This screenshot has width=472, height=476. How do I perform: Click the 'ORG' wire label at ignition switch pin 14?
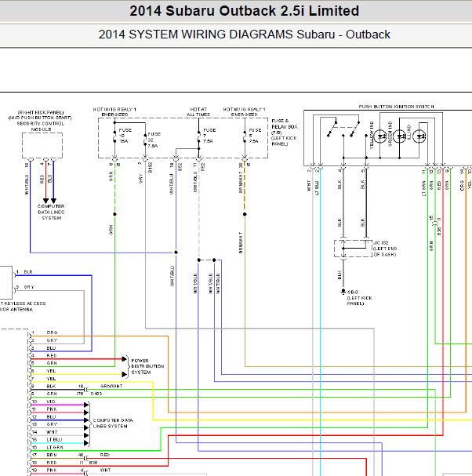[x=462, y=186]
